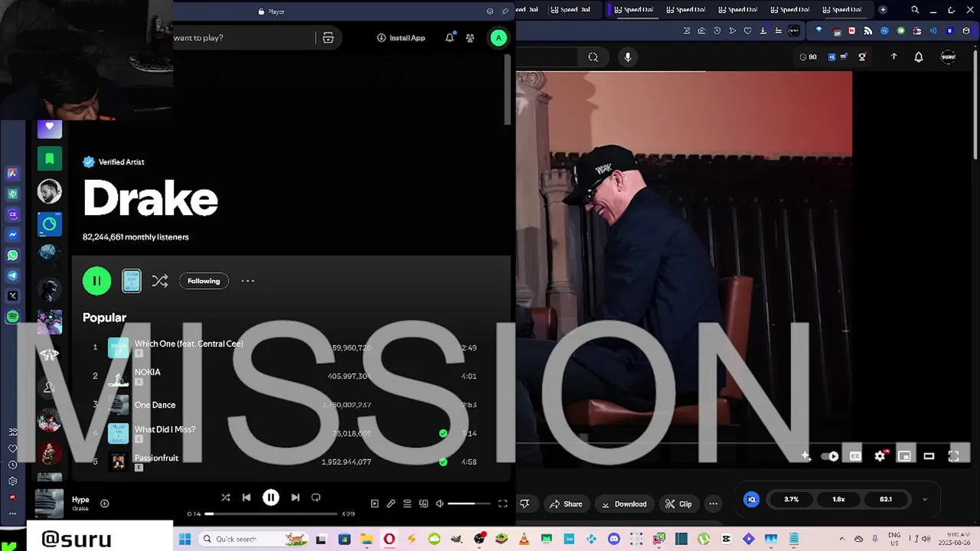Open the three-dot menu beside Following
The width and height of the screenshot is (980, 551).
(247, 281)
